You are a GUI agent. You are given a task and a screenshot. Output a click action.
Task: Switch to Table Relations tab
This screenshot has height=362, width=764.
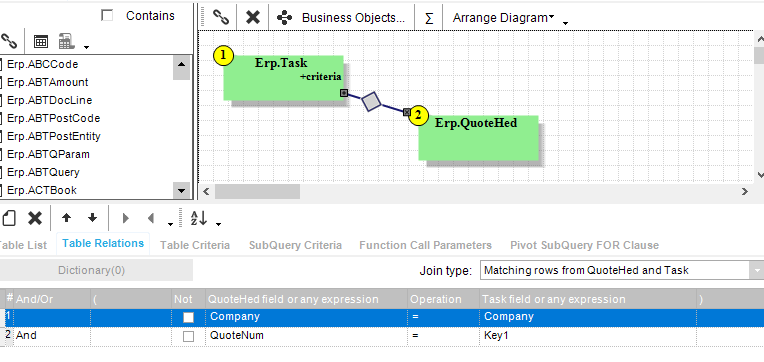point(103,243)
